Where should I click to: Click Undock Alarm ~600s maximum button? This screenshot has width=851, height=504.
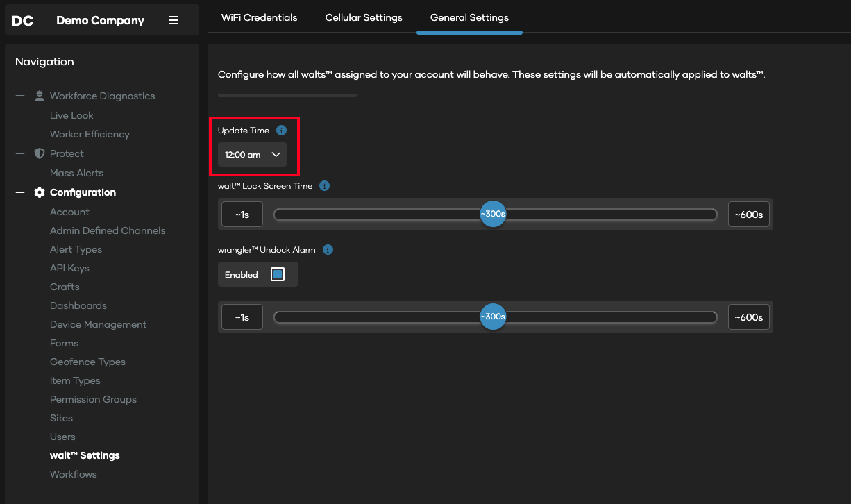coord(749,317)
